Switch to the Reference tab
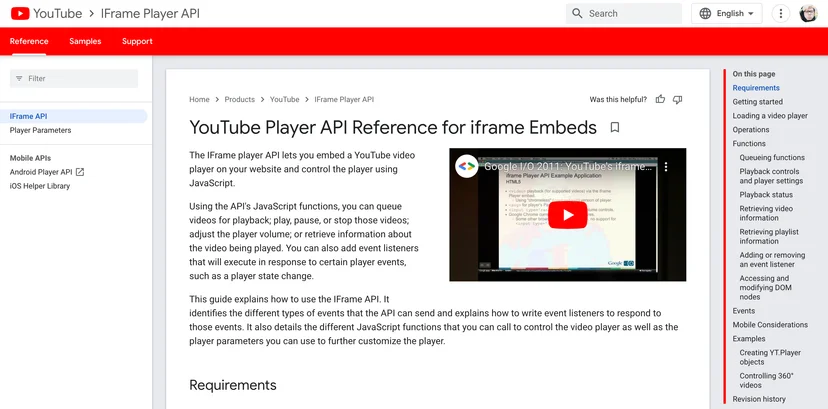Viewport: 828px width, 409px height. 29,41
